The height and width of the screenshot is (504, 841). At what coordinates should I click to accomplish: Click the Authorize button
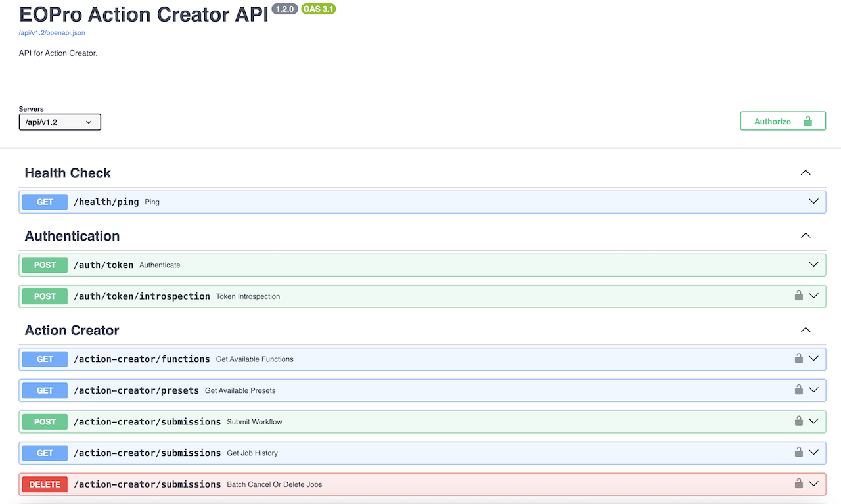click(783, 122)
